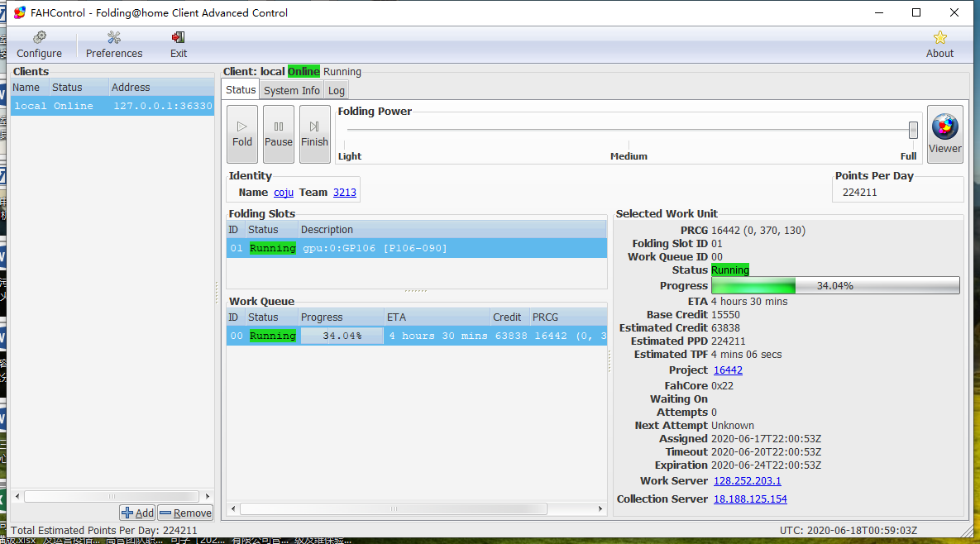
Task: Click the FahCore value 0x22
Action: click(723, 386)
